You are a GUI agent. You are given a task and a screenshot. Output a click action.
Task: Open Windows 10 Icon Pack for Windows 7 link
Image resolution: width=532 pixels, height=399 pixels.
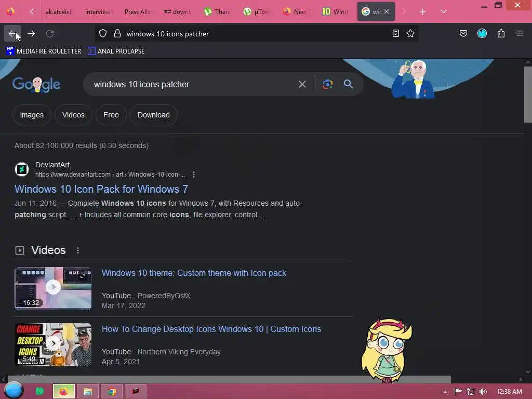coord(101,189)
